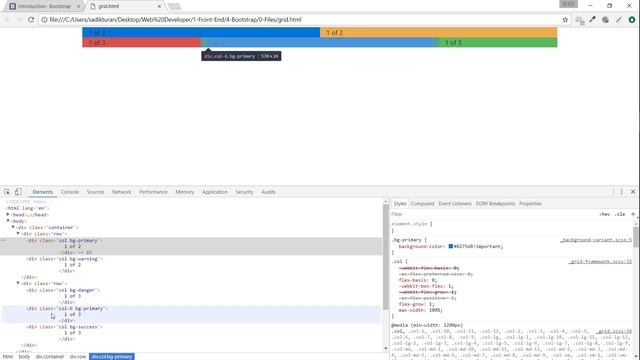Select the html lang element in DOM tree
Image resolution: width=640 pixels, height=360 pixels.
27,208
